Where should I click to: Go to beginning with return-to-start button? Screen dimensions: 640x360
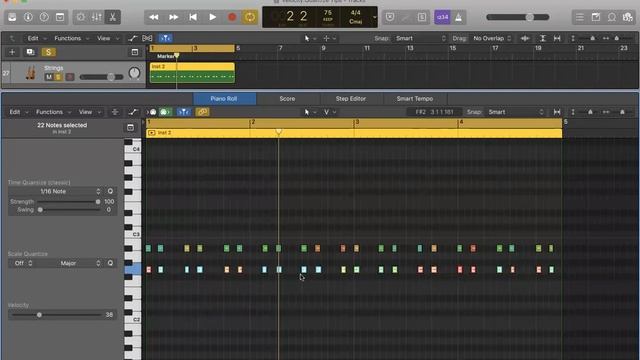pyautogui.click(x=193, y=17)
